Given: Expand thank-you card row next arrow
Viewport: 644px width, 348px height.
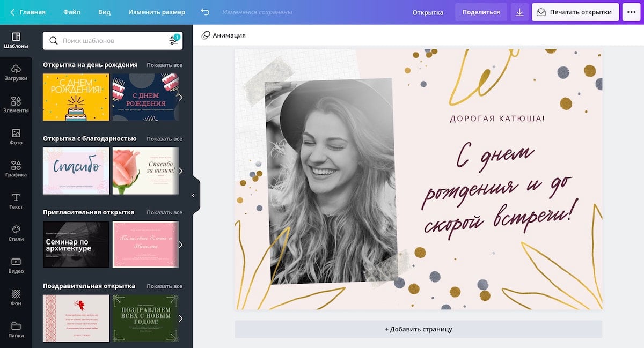Looking at the screenshot, I should pyautogui.click(x=180, y=171).
